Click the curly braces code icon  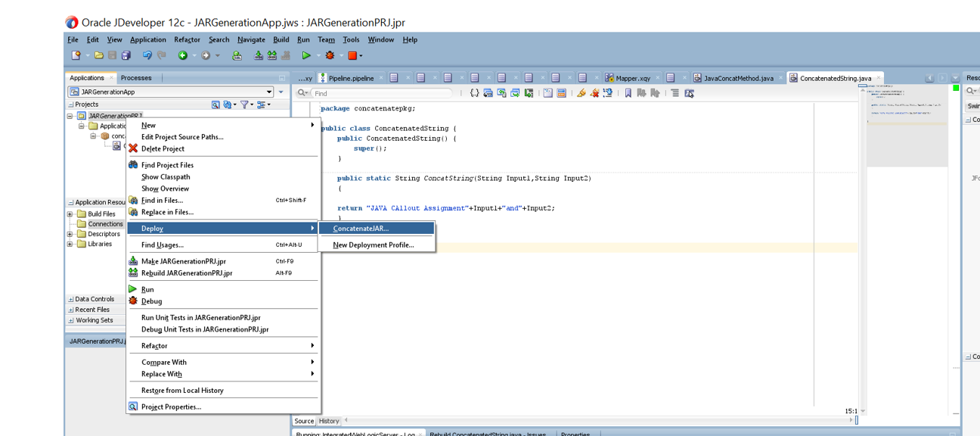(x=474, y=93)
